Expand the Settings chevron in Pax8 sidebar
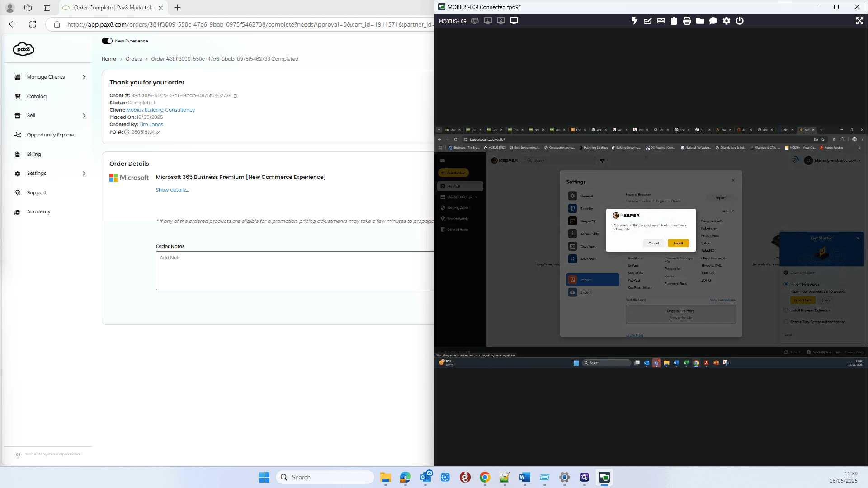 click(84, 174)
